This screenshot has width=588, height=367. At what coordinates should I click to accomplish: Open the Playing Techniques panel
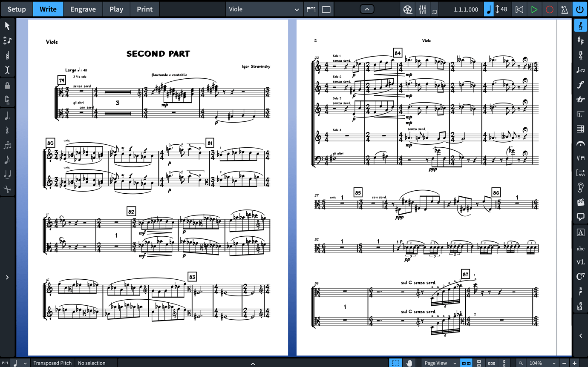[x=580, y=158]
